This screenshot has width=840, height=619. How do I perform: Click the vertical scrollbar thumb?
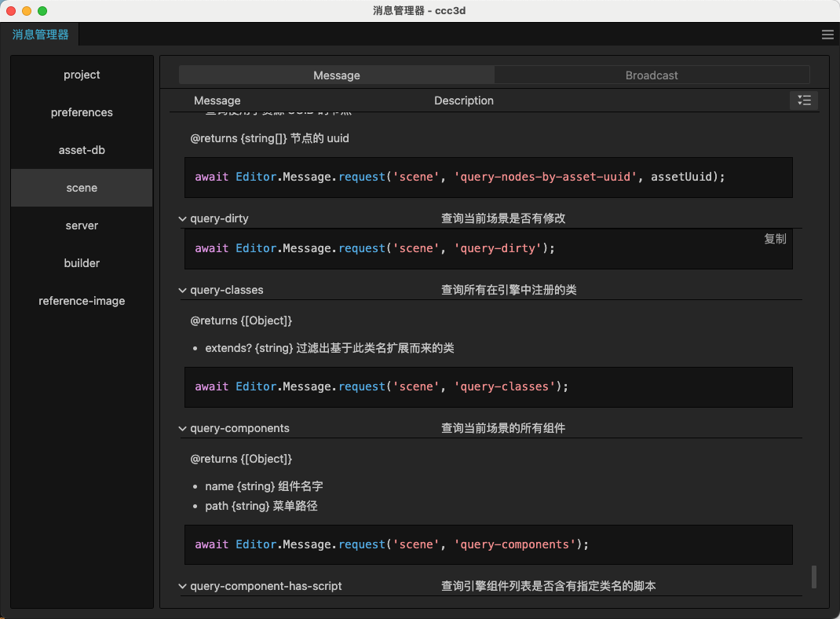(x=814, y=576)
